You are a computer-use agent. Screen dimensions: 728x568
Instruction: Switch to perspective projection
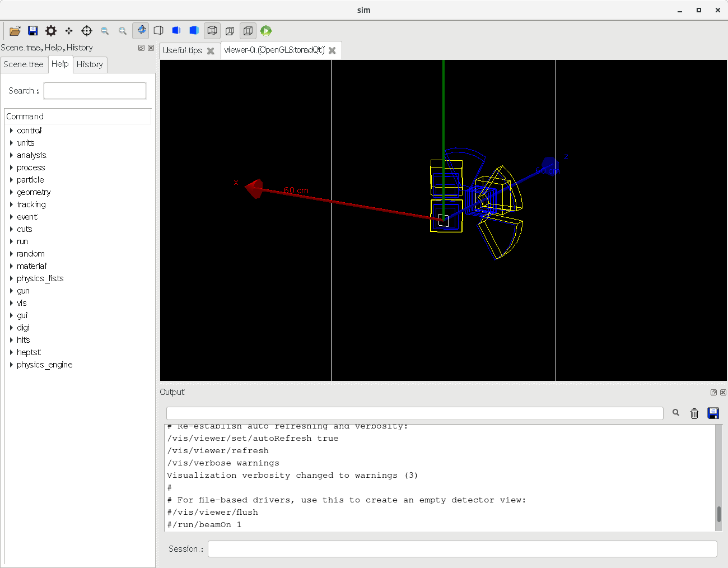point(230,31)
